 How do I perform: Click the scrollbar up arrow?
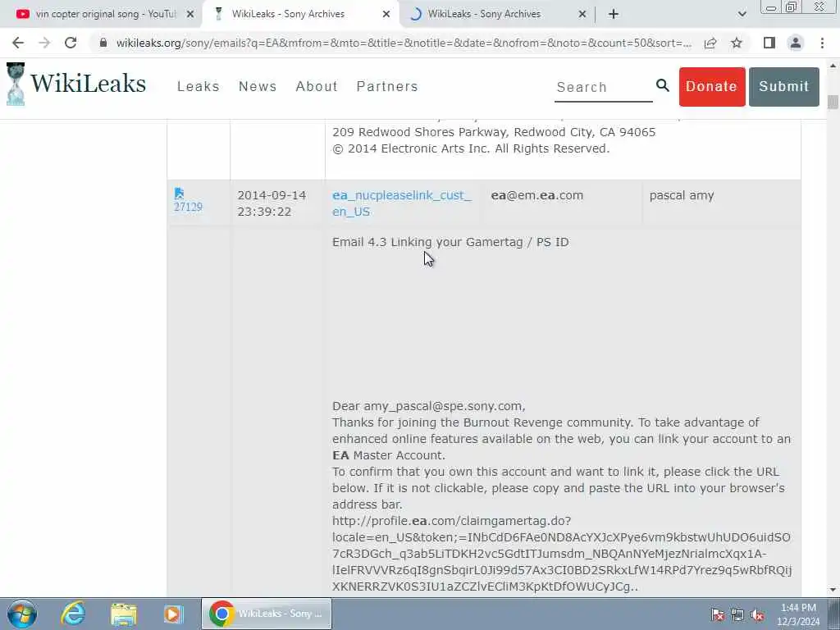(x=833, y=66)
